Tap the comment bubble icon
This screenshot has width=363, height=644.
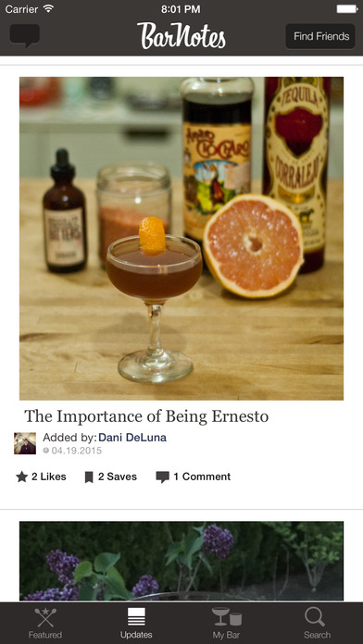coord(162,477)
